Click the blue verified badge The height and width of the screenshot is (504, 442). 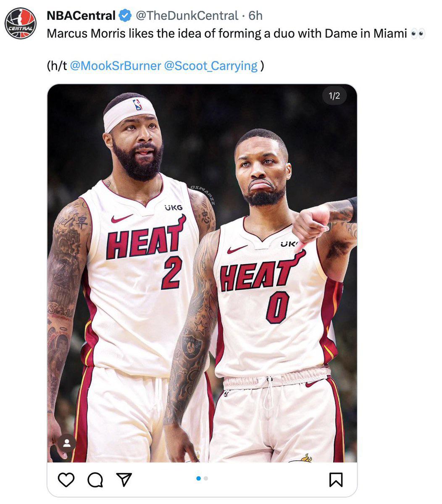click(124, 16)
